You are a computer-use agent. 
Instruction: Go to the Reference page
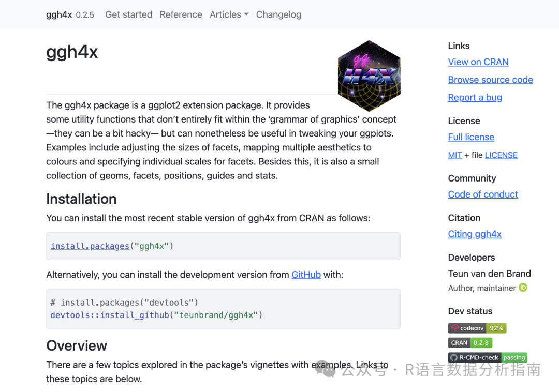(x=181, y=14)
